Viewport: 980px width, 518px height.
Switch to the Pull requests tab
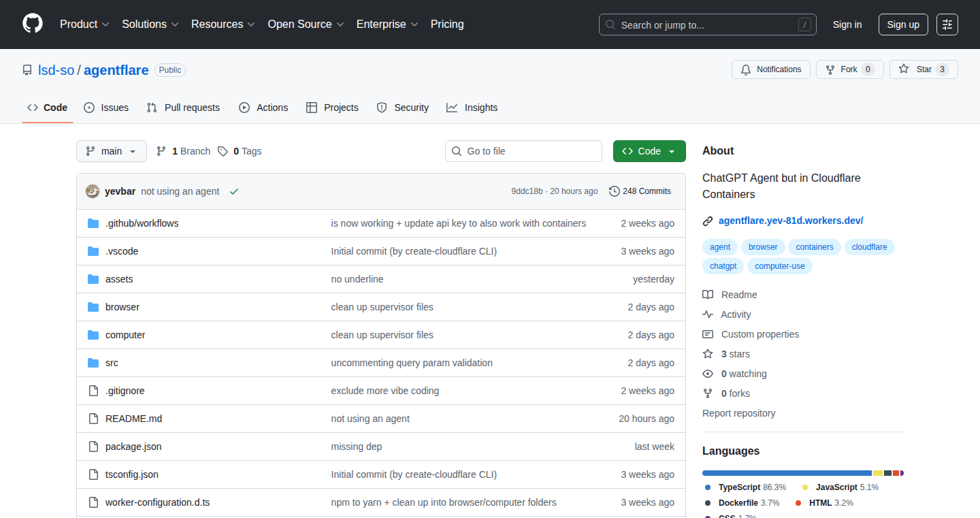183,108
